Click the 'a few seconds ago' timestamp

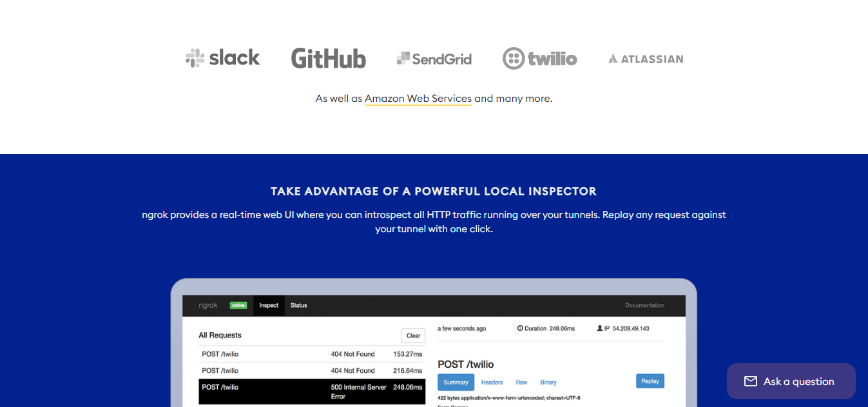pyautogui.click(x=461, y=328)
